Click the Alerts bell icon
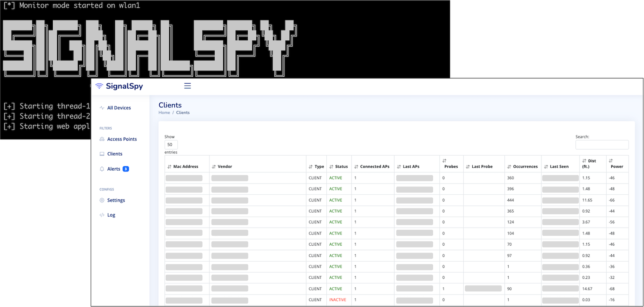Screen dimensions: 644x307 point(102,169)
